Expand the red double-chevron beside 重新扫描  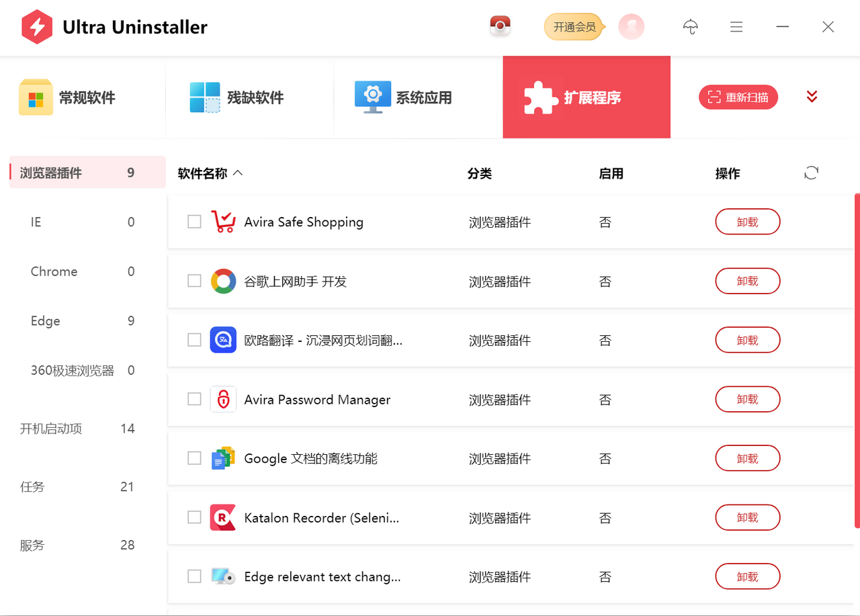click(x=812, y=96)
